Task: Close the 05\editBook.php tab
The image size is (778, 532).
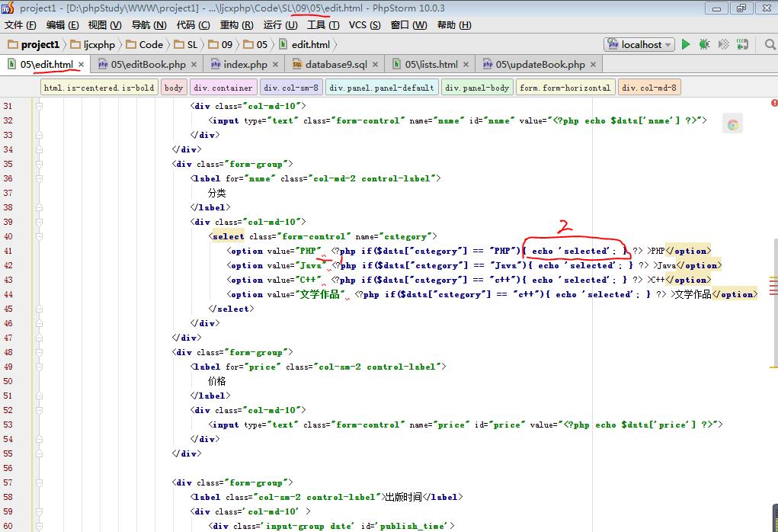Action: point(194,65)
